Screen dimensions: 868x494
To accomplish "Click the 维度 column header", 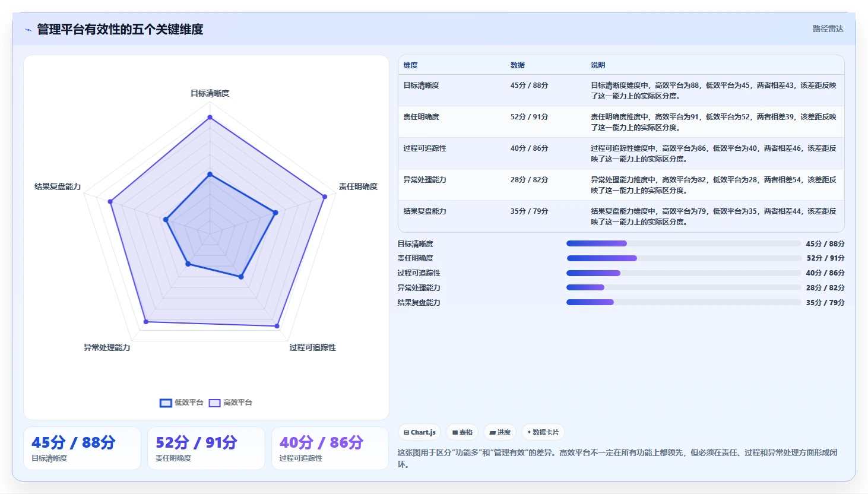I will pos(411,65).
